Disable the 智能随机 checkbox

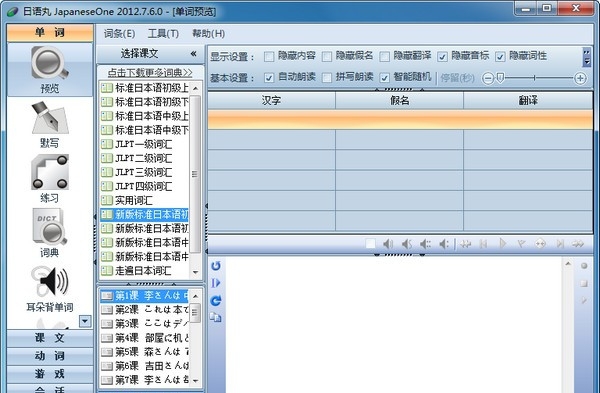click(x=385, y=78)
